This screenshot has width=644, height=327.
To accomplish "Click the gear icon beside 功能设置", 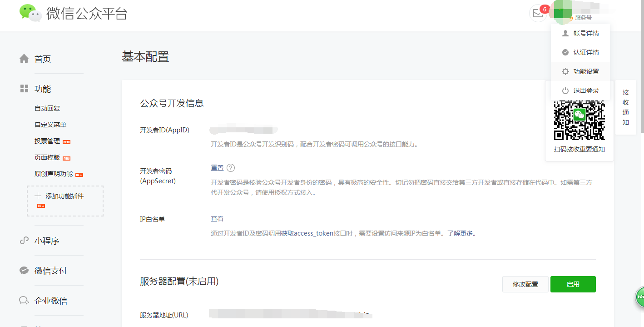I will [565, 71].
